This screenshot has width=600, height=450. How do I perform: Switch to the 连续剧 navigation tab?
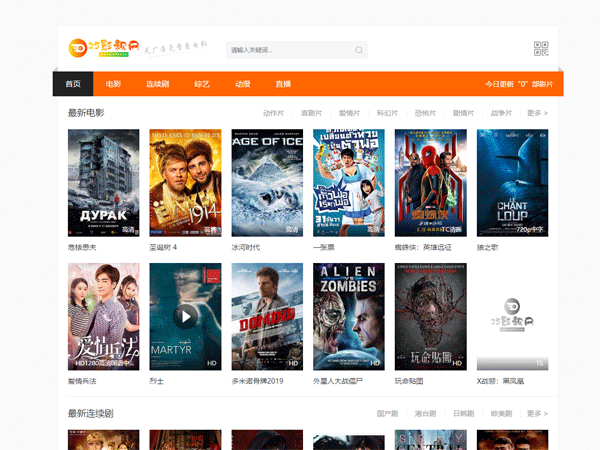pyautogui.click(x=157, y=84)
